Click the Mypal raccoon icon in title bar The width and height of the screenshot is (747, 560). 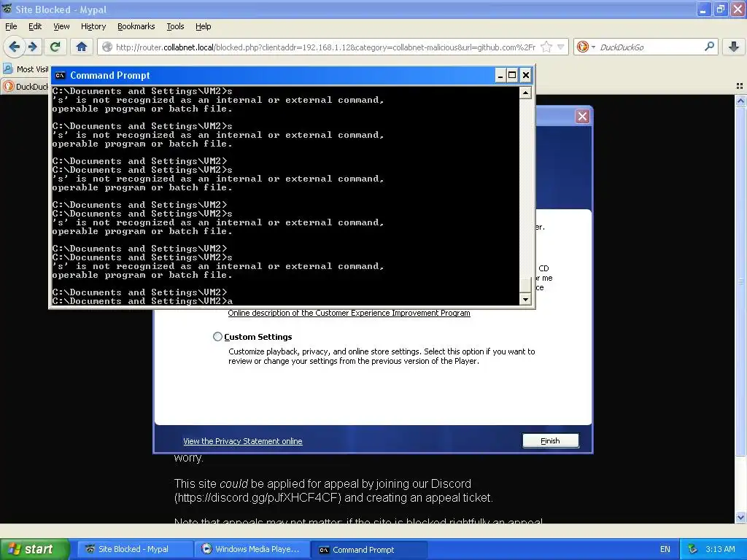[x=7, y=9]
